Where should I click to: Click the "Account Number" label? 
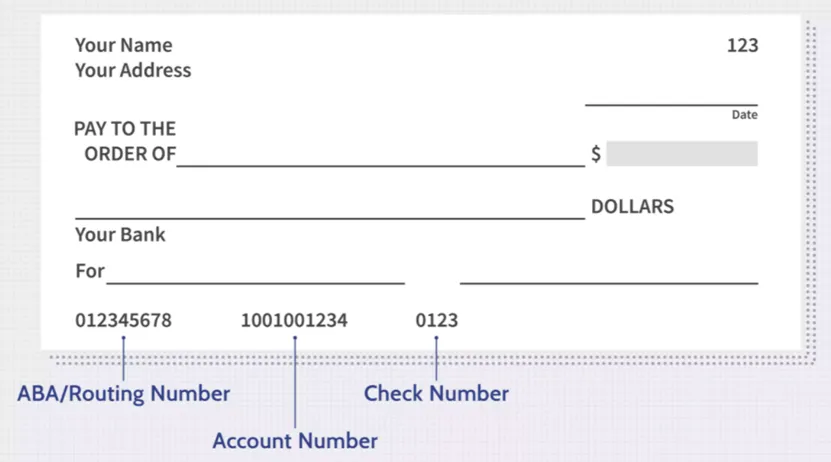[295, 440]
